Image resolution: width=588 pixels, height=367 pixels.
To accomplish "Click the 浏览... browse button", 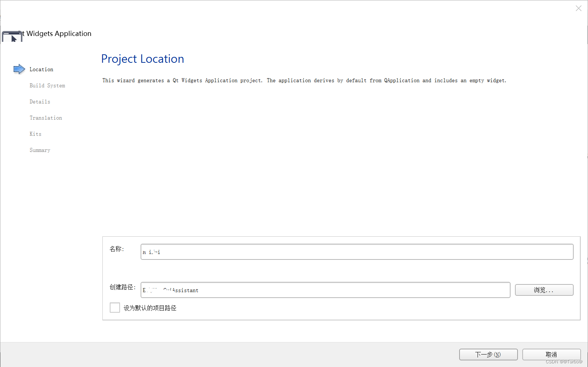I will [x=544, y=290].
